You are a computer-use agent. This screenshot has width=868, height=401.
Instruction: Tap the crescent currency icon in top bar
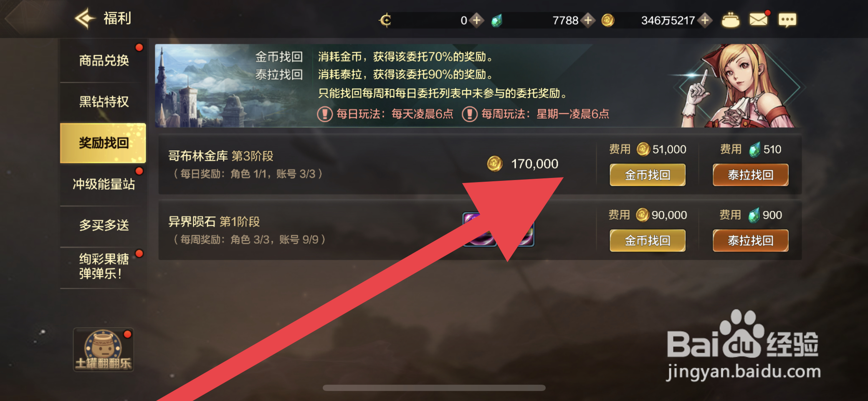point(386,20)
